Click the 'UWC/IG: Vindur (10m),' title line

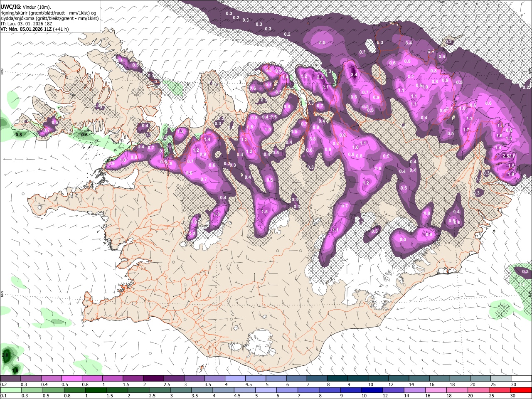(26, 7)
